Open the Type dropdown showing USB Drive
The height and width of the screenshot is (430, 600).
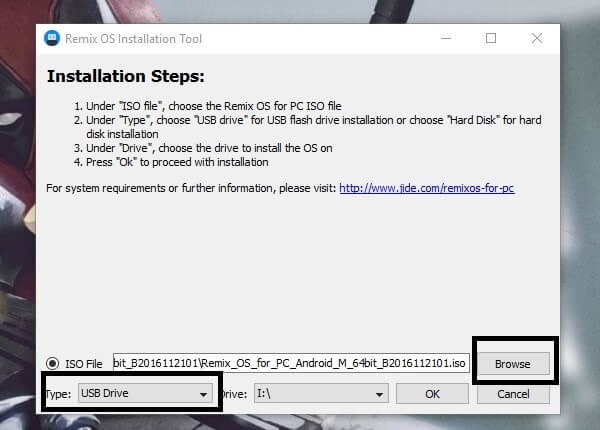pyautogui.click(x=145, y=393)
